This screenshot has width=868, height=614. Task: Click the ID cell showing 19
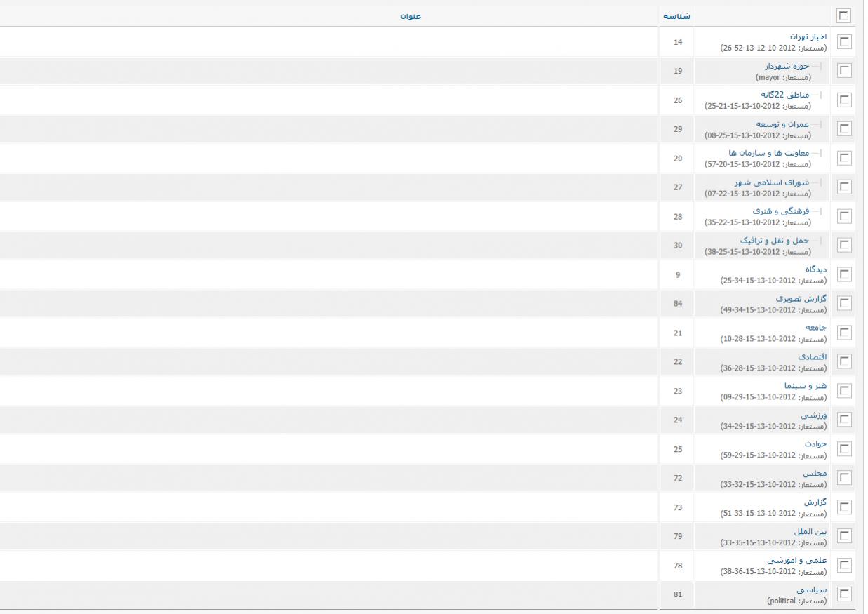[x=678, y=71]
